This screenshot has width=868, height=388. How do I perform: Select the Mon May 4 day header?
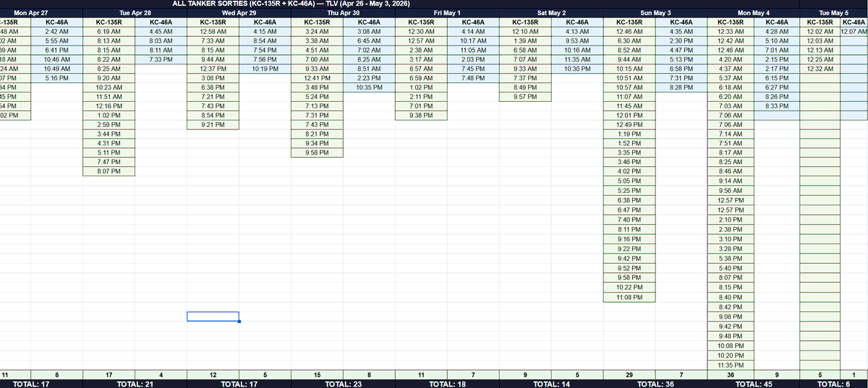(754, 13)
